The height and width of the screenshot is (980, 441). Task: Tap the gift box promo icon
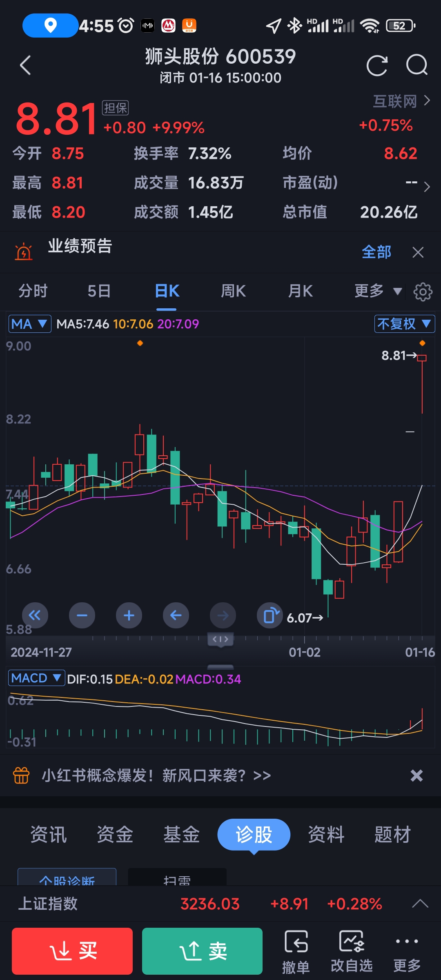(x=21, y=775)
